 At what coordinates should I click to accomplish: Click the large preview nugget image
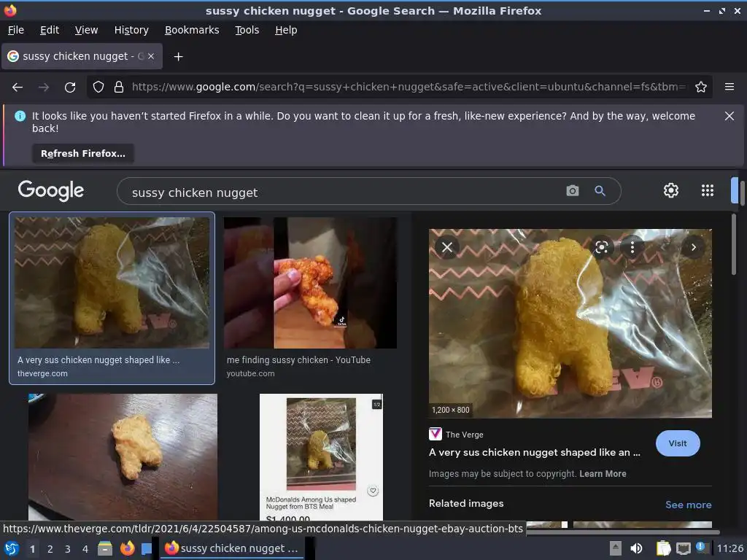pos(570,323)
